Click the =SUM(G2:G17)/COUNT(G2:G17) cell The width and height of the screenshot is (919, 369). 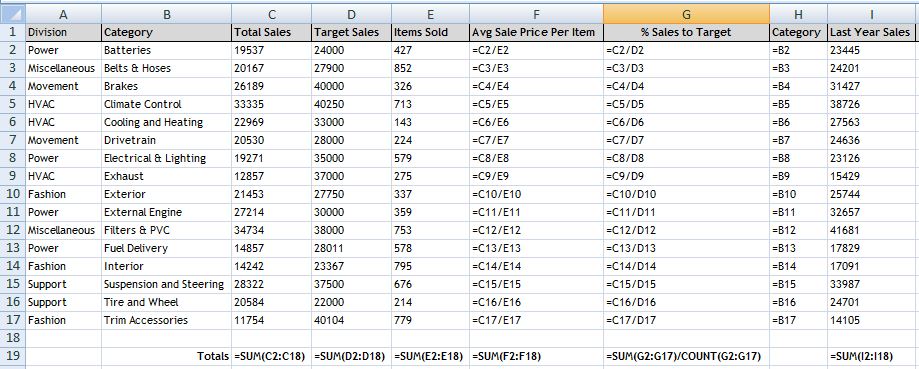click(x=686, y=356)
